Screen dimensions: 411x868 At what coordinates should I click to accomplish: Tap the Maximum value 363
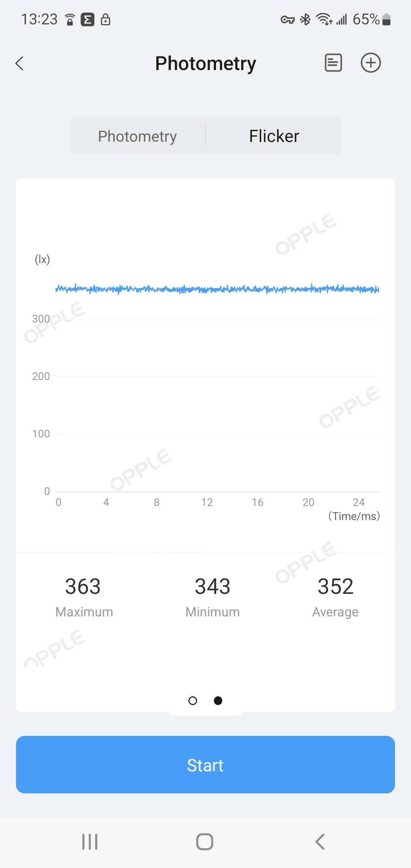pyautogui.click(x=83, y=586)
